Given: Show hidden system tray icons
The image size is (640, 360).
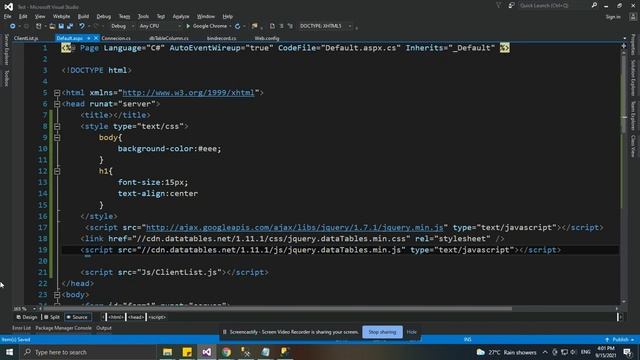Looking at the screenshot, I should (x=545, y=352).
